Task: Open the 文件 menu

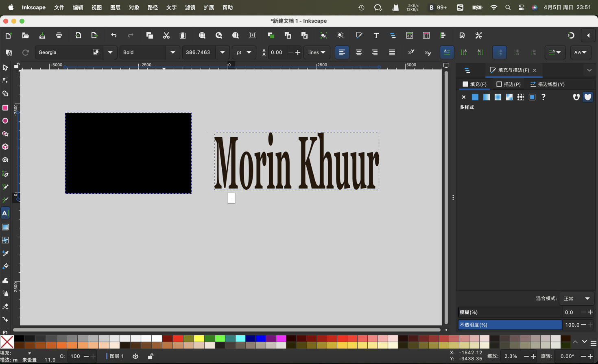Action: [x=59, y=7]
